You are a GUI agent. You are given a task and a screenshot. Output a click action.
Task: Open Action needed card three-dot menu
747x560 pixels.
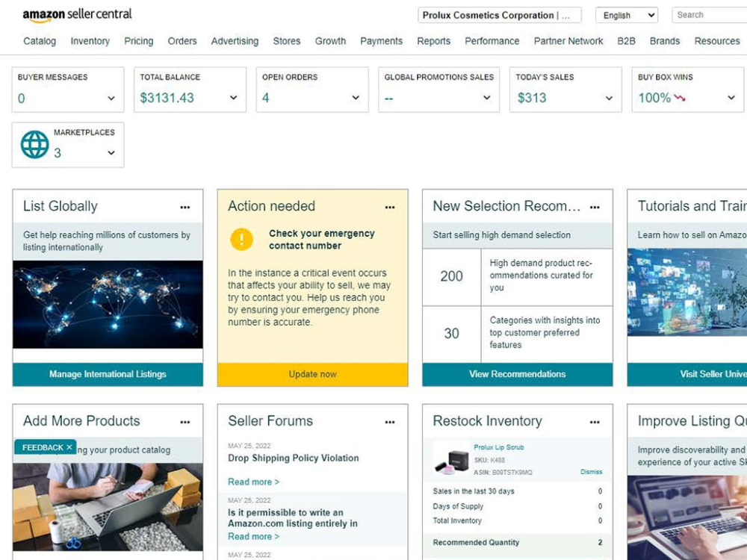(390, 207)
